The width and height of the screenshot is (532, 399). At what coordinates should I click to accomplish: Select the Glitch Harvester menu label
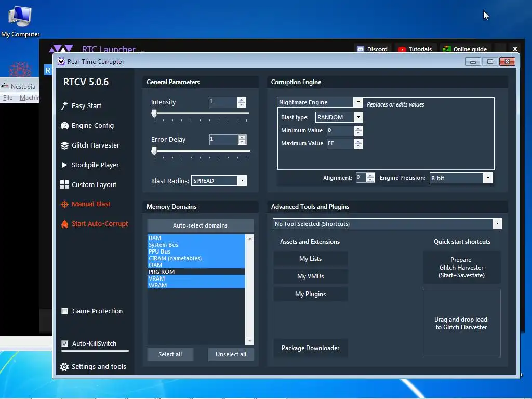point(96,145)
